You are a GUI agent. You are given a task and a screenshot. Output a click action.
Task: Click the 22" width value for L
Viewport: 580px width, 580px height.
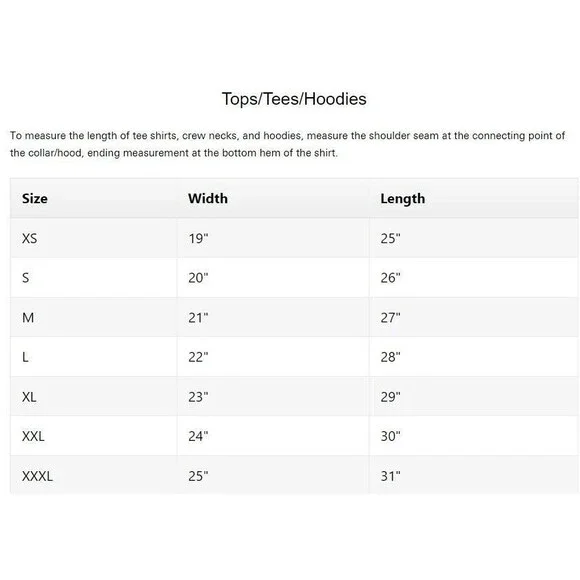(x=198, y=357)
